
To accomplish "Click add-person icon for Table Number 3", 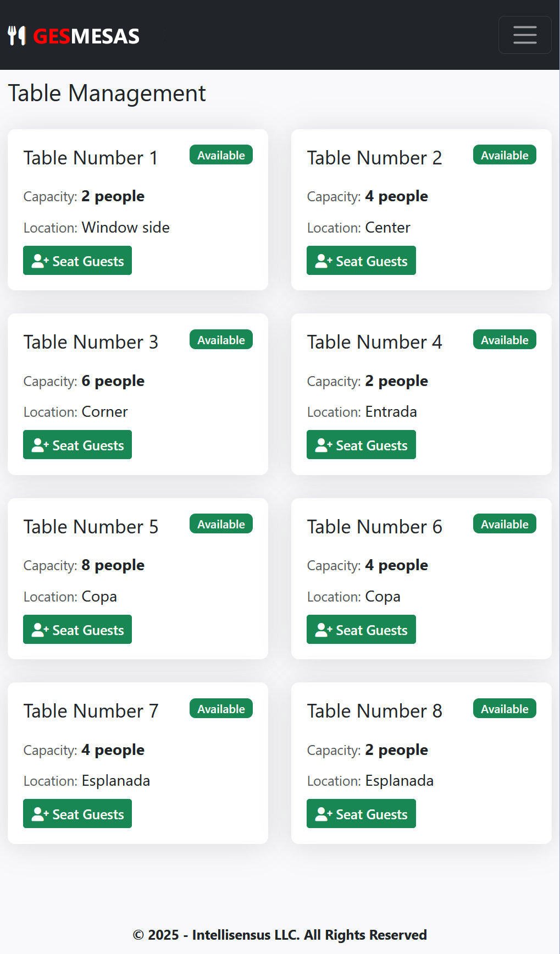I will [40, 445].
